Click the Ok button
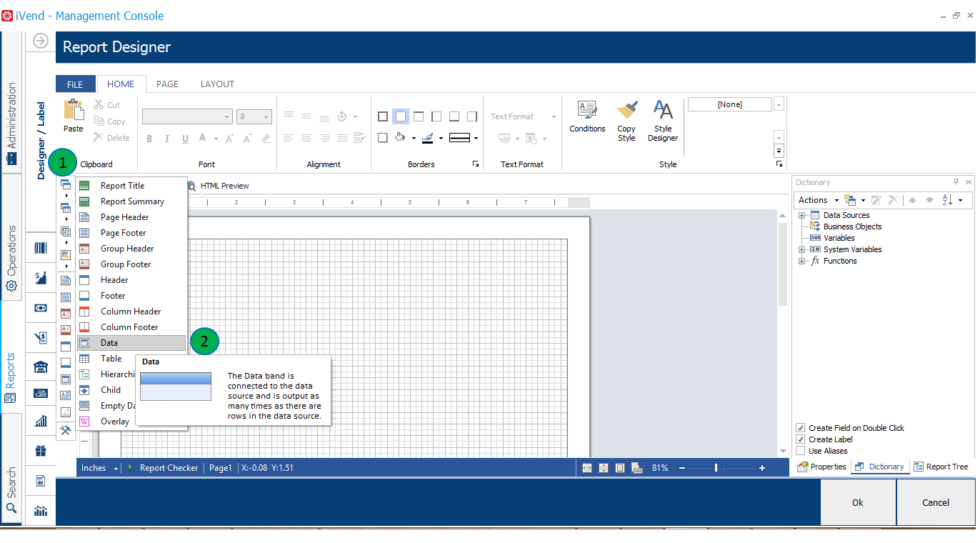Screen dimensions: 980x543 coord(858,502)
